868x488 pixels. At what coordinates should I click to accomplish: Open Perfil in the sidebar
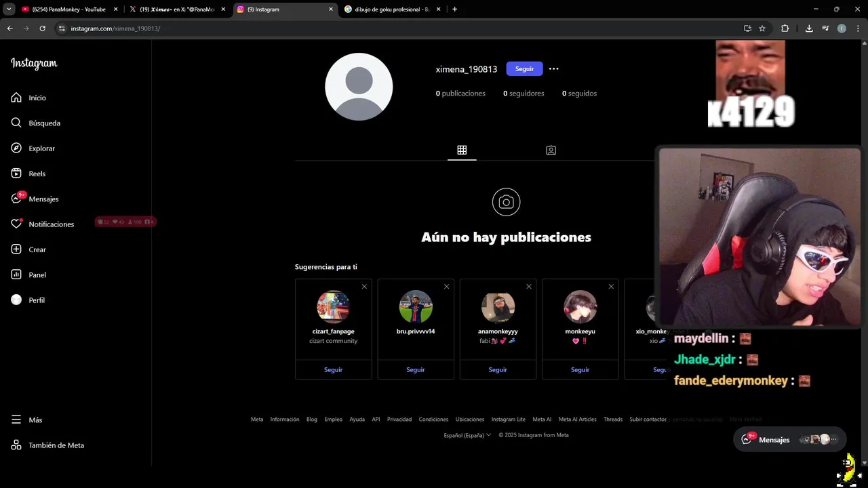(28, 300)
